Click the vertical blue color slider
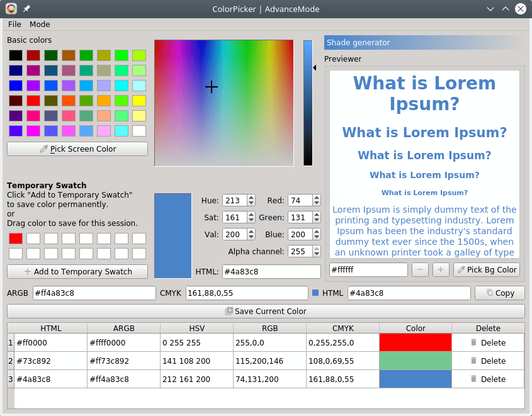This screenshot has height=416, width=532. (307, 101)
